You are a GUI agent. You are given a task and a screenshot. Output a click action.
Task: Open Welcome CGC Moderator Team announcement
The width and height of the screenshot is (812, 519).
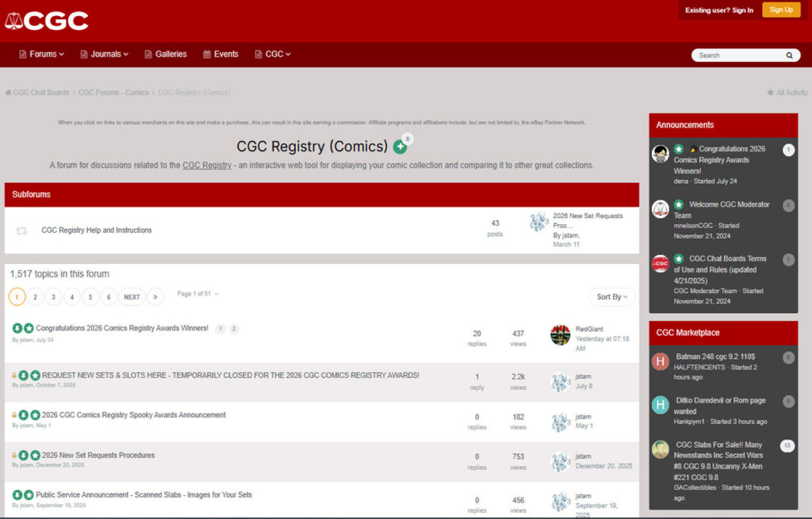(x=722, y=209)
